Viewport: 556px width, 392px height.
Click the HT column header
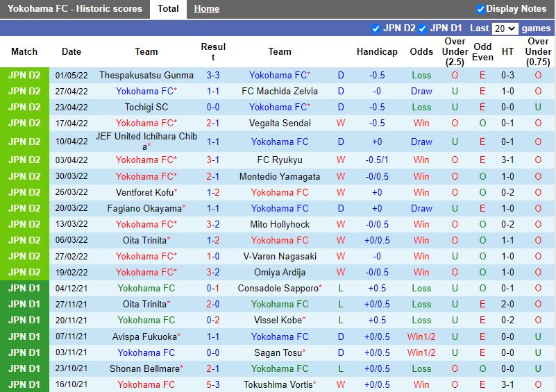507,52
